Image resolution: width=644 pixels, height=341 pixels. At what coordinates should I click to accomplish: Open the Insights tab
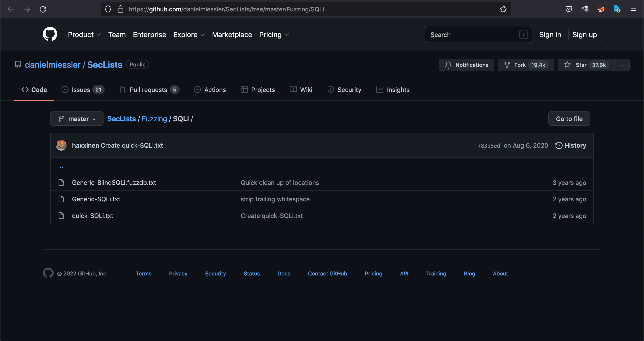tap(393, 90)
